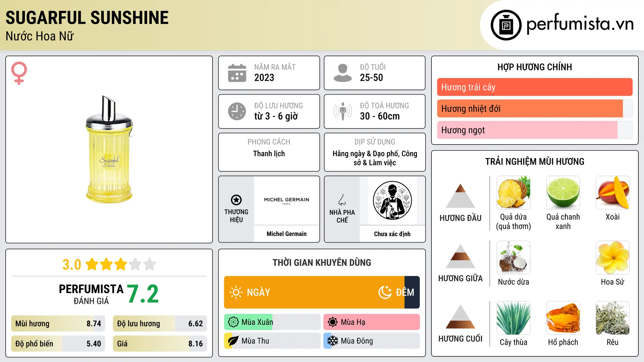Click the style value Thanh lịch

click(269, 154)
